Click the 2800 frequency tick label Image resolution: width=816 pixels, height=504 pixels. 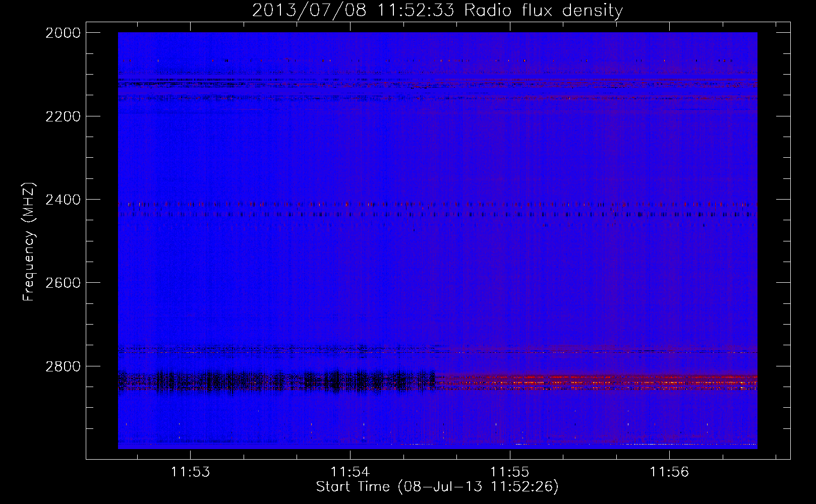[x=63, y=366]
